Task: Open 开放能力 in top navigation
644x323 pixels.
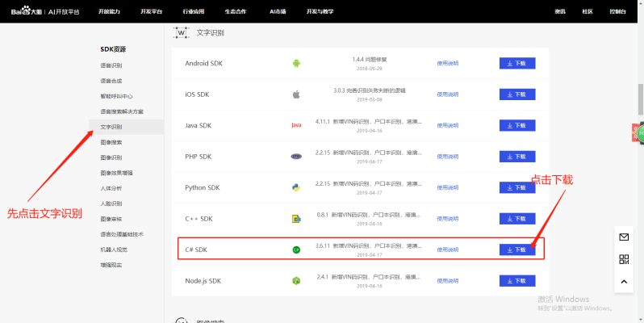Action: click(x=109, y=11)
